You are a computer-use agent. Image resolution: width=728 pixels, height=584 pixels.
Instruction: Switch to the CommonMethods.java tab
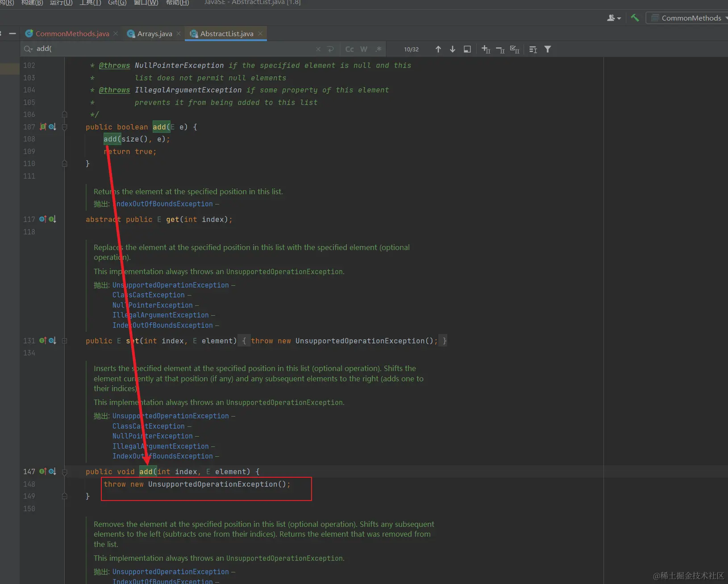(72, 33)
